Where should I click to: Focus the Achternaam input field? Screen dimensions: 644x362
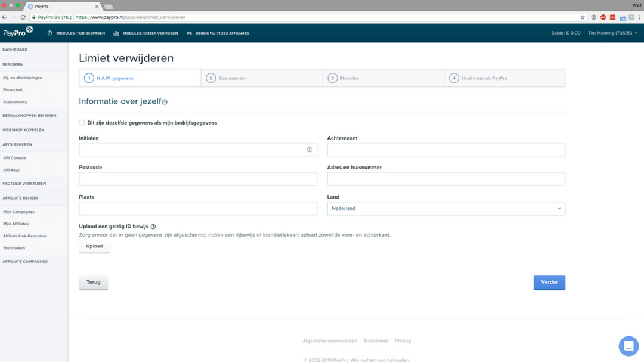click(x=446, y=150)
